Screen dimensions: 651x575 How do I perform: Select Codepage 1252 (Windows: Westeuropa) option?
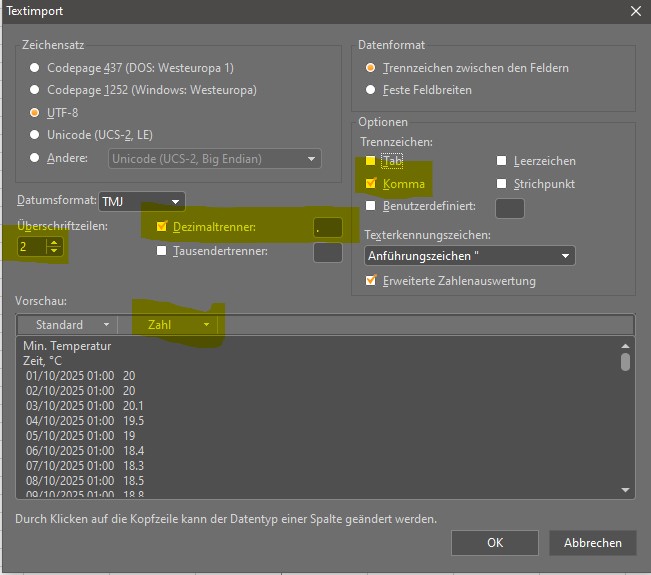37,90
